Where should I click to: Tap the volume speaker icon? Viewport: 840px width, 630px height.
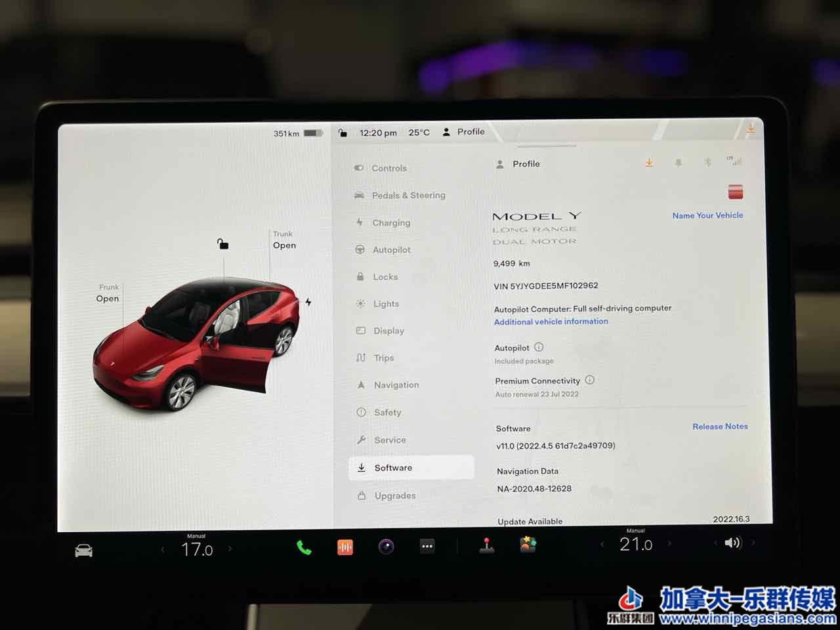(732, 543)
